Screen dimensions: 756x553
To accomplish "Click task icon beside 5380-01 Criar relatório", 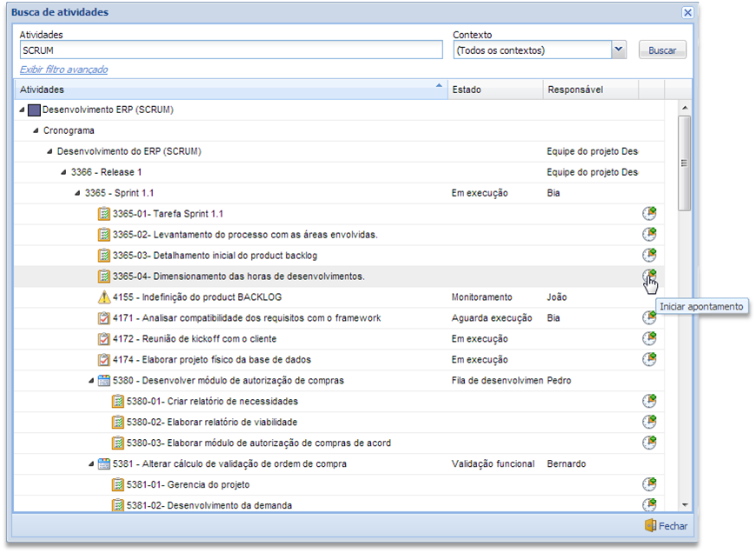I will tap(117, 401).
